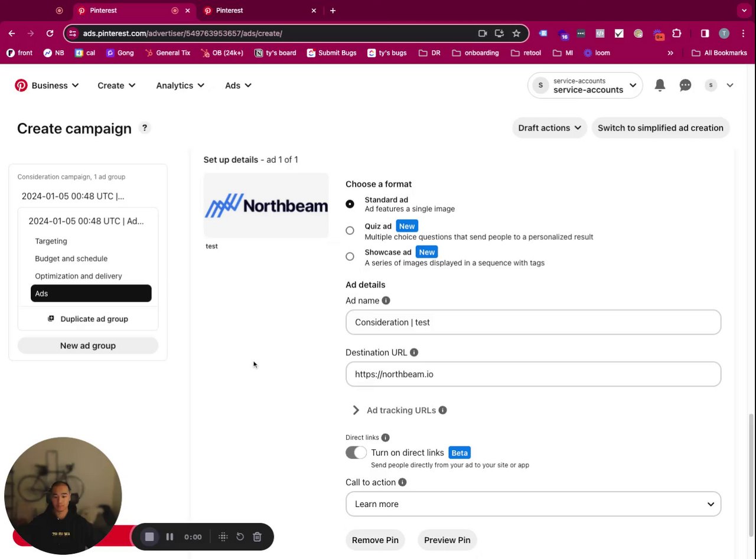The height and width of the screenshot is (559, 756).
Task: Click the install app icon in address bar
Action: (499, 34)
